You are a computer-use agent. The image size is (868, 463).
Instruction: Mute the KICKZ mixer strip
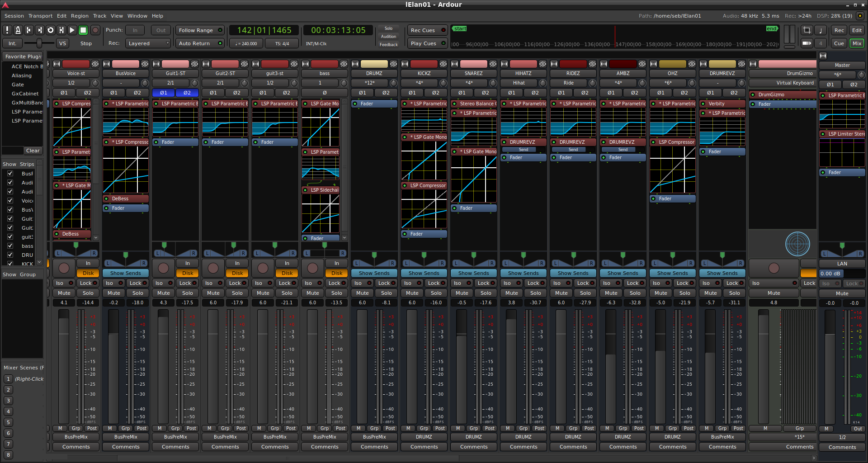[412, 293]
